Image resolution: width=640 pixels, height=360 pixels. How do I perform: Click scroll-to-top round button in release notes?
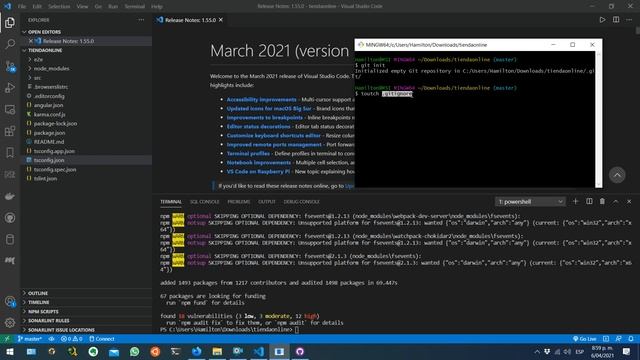617,175
